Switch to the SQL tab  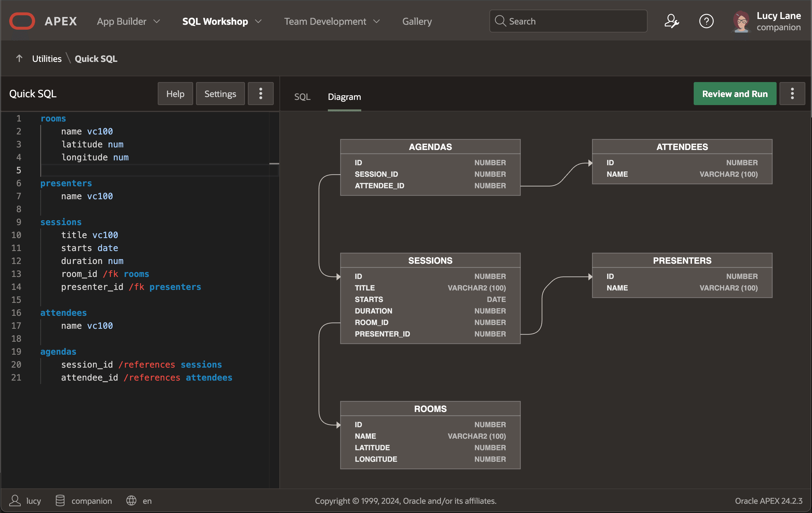302,97
